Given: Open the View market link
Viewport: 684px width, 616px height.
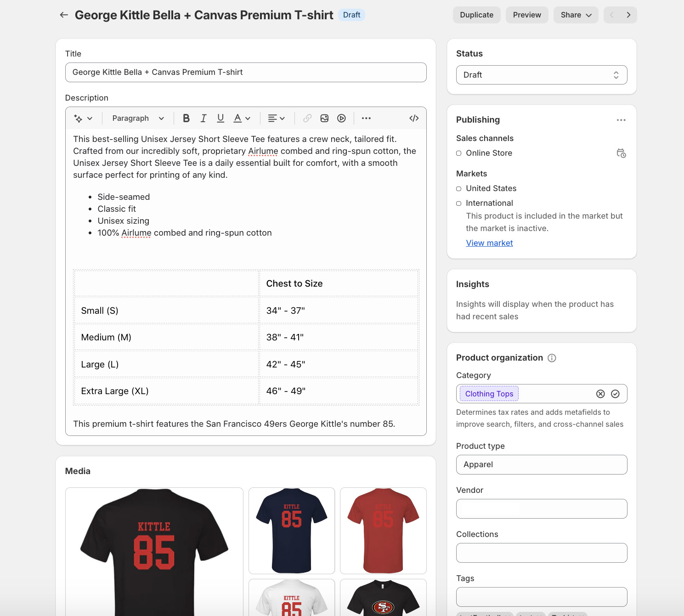Looking at the screenshot, I should [x=489, y=243].
